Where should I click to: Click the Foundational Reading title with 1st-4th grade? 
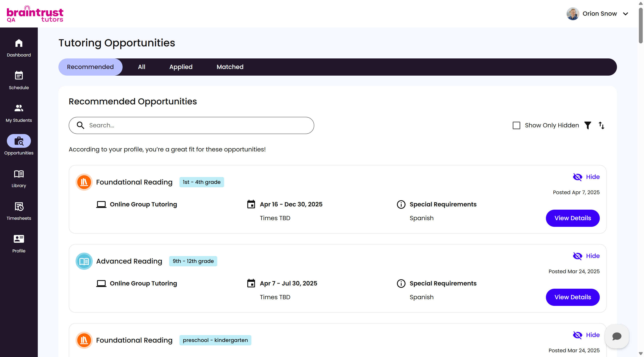point(134,182)
